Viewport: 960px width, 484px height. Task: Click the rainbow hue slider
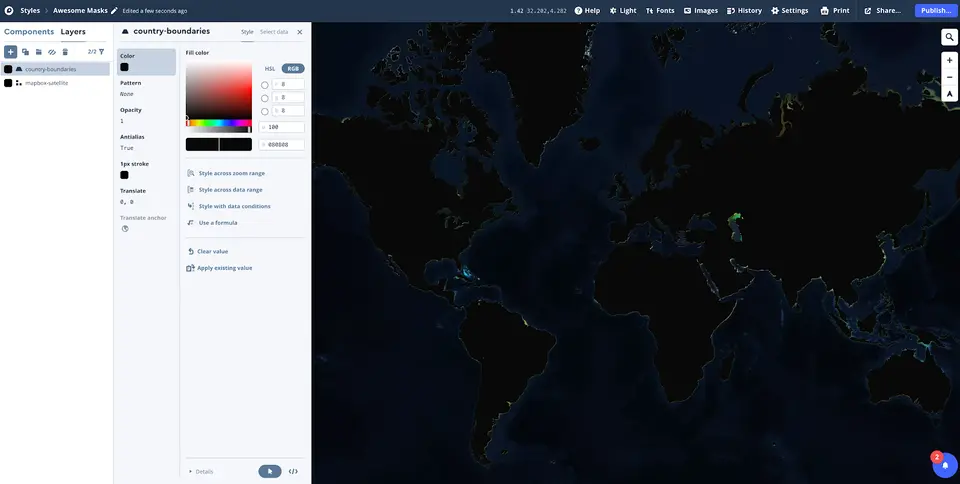(218, 123)
